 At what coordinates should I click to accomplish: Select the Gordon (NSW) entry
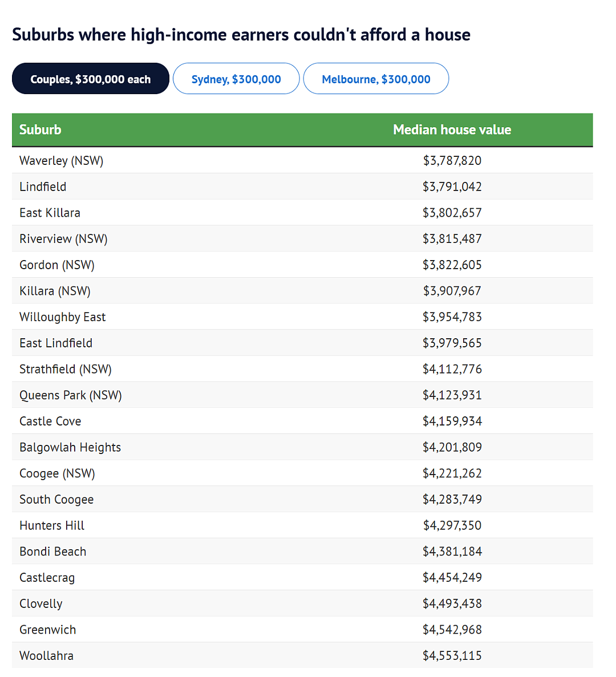tap(57, 265)
